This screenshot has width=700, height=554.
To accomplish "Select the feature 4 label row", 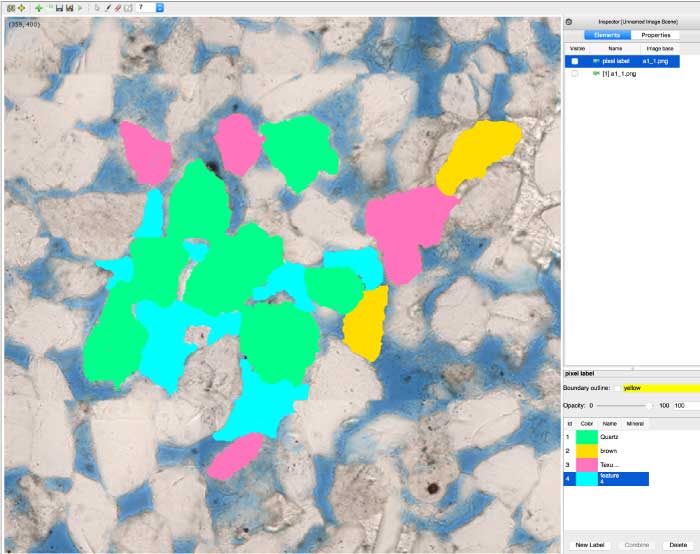I will point(606,479).
